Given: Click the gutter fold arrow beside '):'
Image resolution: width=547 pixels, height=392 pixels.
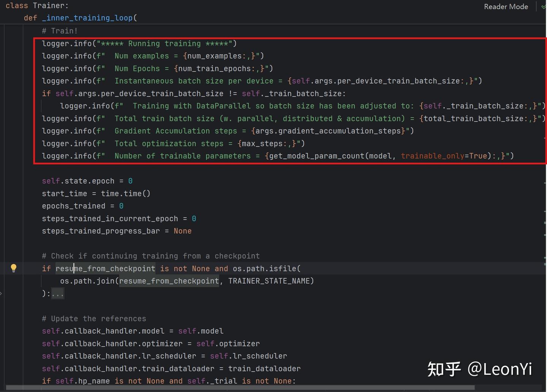Looking at the screenshot, I should [1, 293].
